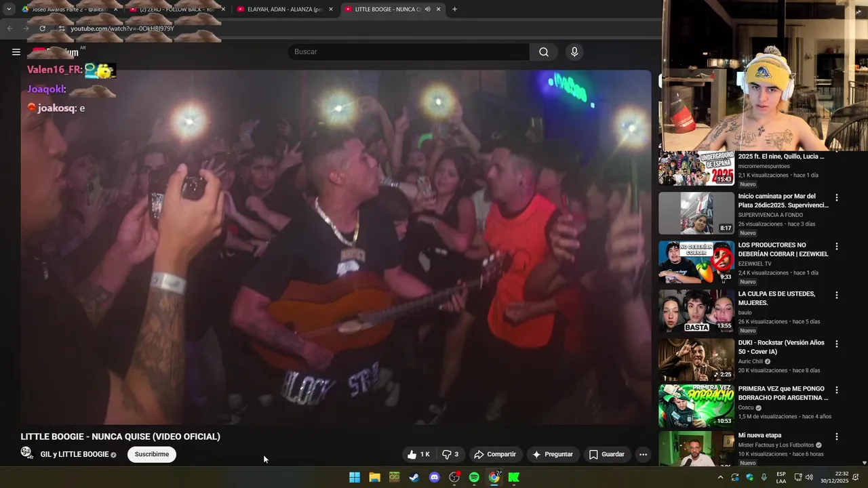Open LOS PRODUCTORES NO DEBERÍAN COBRAR video title

click(783, 249)
